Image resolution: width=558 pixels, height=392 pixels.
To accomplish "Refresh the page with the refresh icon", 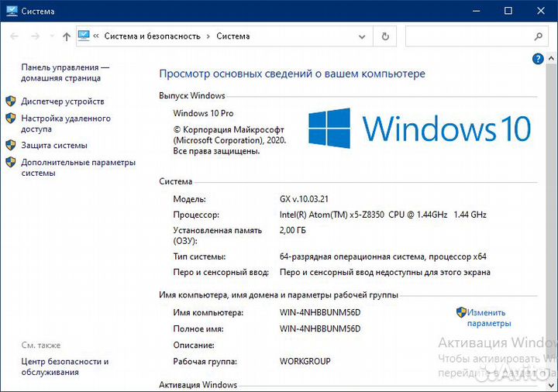I will pos(385,36).
